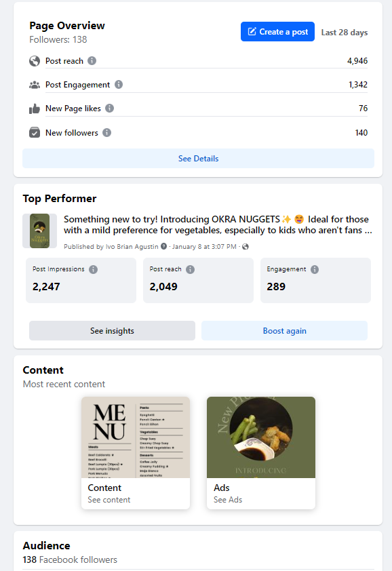Click the info icon on Top Performer Post reach
This screenshot has width=392, height=571.
tap(190, 269)
